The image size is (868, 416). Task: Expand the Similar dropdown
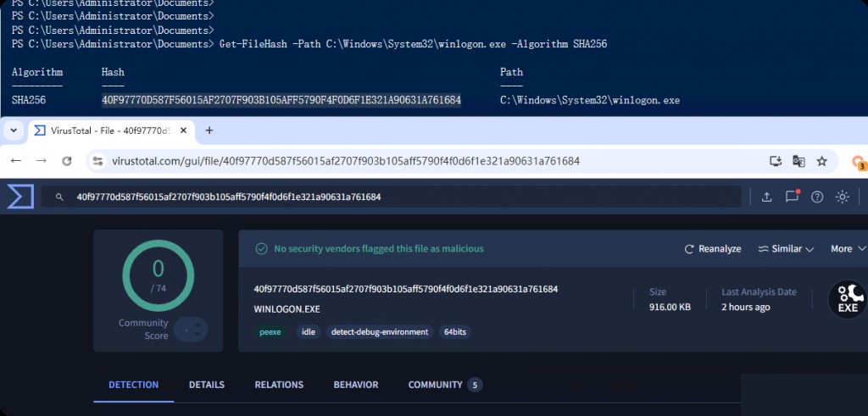tap(786, 249)
